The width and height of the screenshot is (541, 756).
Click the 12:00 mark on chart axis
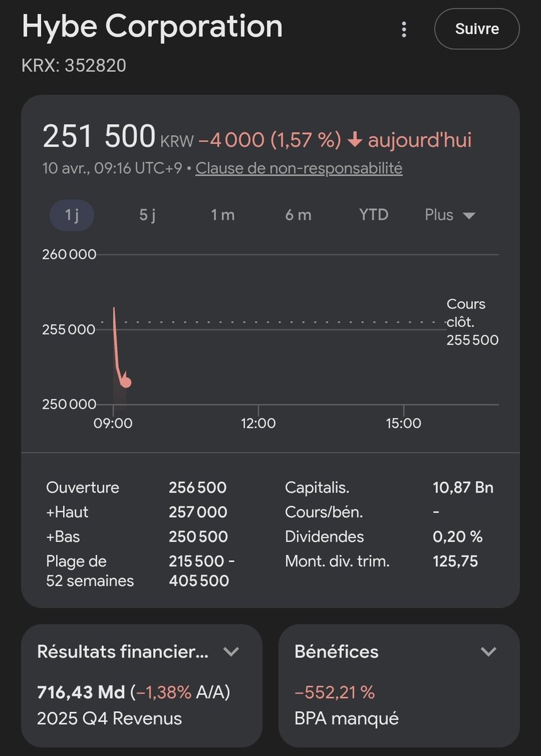258,423
